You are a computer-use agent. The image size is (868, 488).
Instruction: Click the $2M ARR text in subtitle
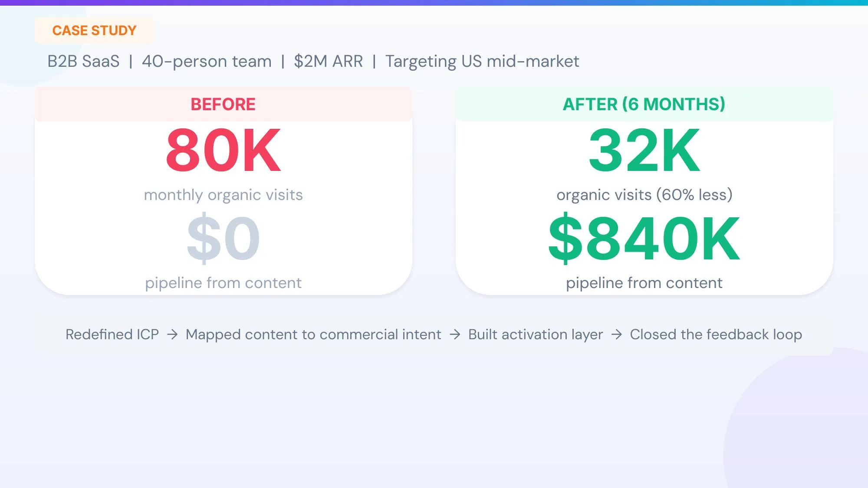click(x=328, y=61)
